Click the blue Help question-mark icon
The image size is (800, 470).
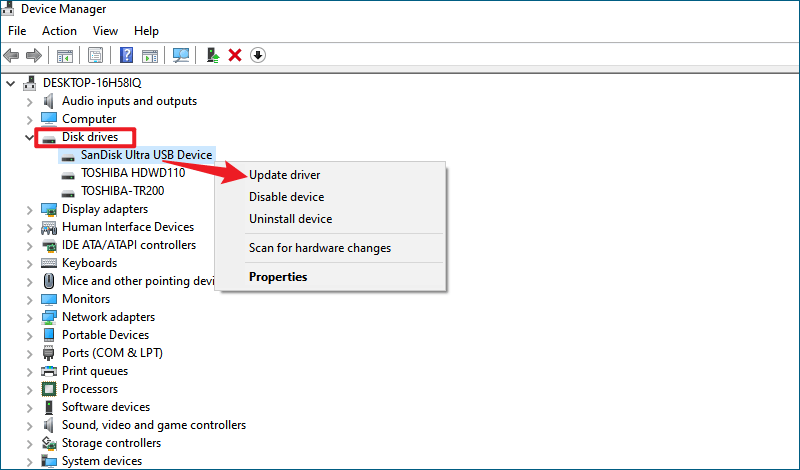pos(126,55)
